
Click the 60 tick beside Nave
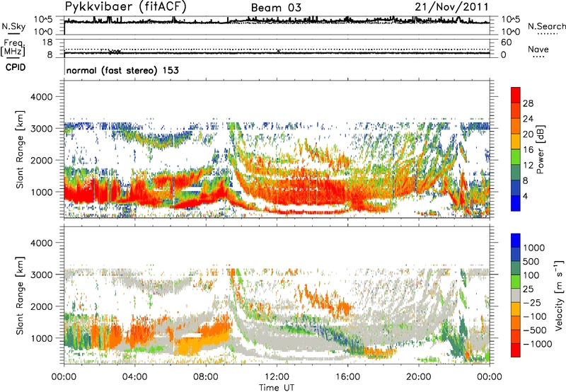pyautogui.click(x=507, y=42)
